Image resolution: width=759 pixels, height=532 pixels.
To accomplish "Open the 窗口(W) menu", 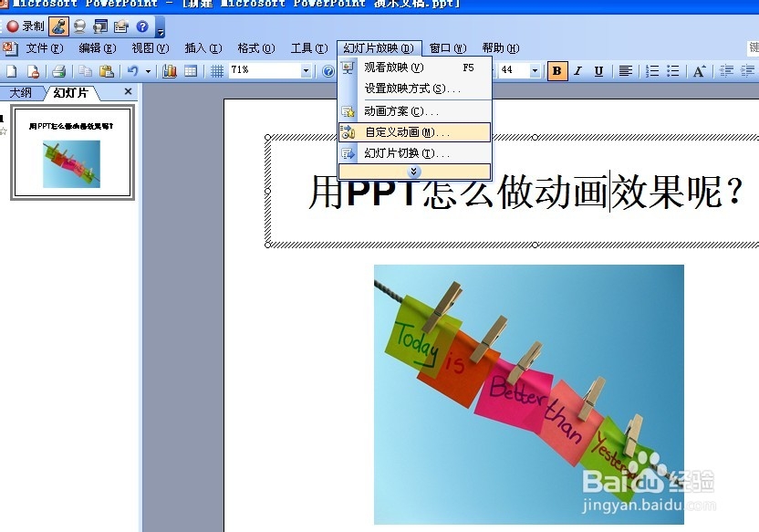I will click(x=448, y=48).
